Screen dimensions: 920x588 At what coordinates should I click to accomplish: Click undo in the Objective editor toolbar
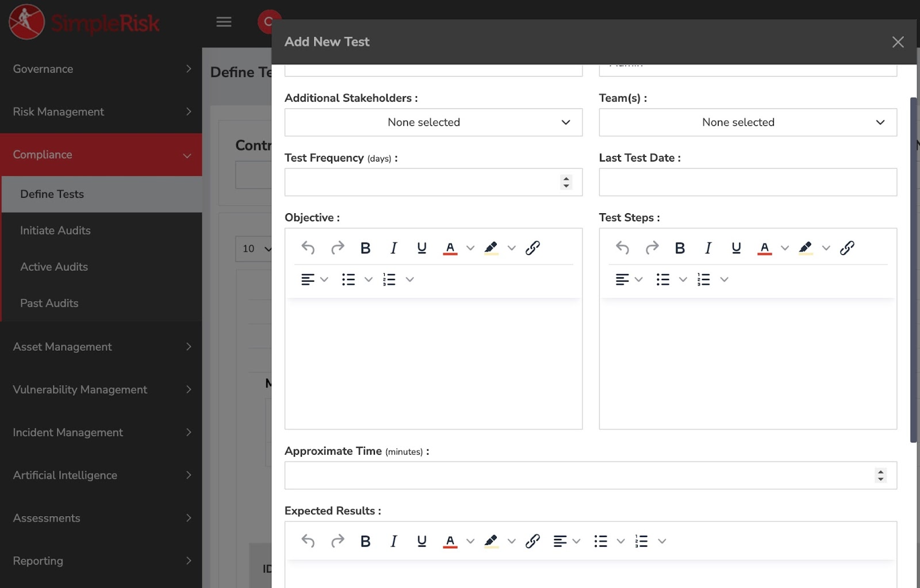click(x=308, y=248)
